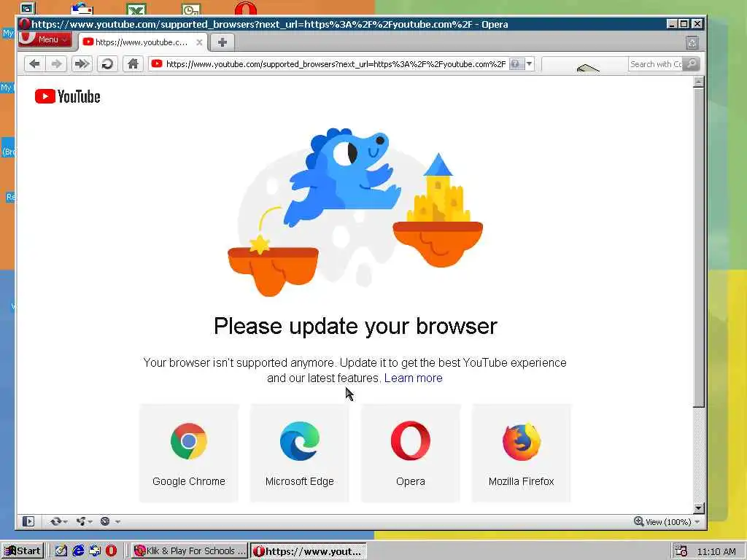
Task: Click the Fast Forward double-arrow button
Action: click(82, 64)
